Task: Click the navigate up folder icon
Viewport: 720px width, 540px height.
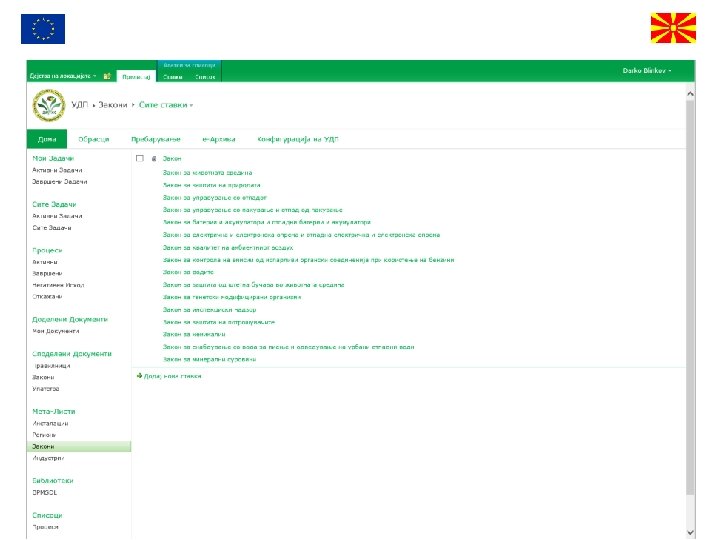Action: click(107, 76)
